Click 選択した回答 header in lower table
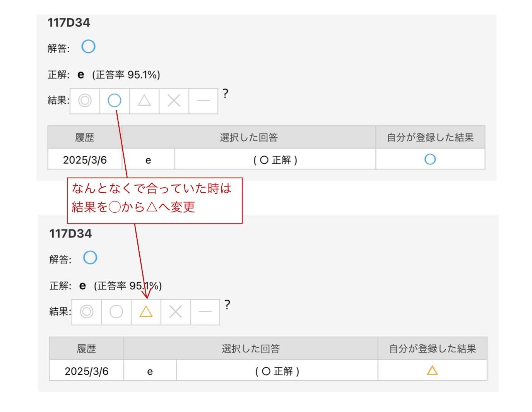Viewport: 532px width, 412px height. coord(251,349)
